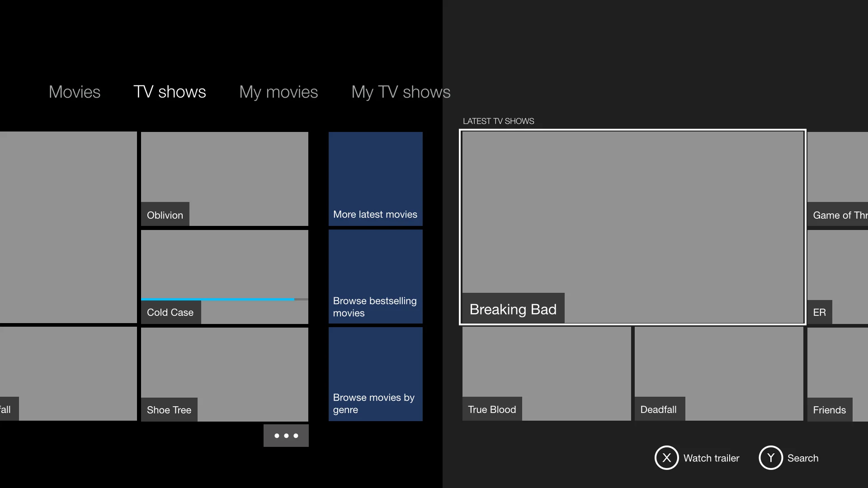Switch to the Movies tab
The height and width of the screenshot is (488, 868).
[x=75, y=92]
